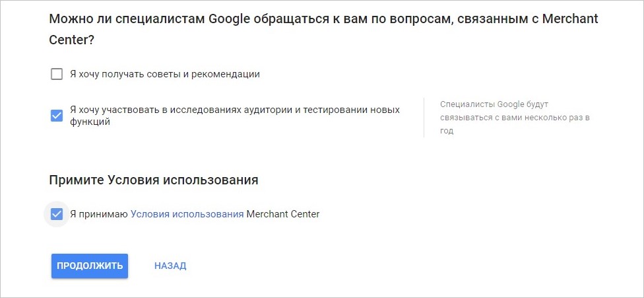This screenshot has height=298, width=644.
Task: Uncheck the accept Terms of Use checkbox
Action: point(57,214)
